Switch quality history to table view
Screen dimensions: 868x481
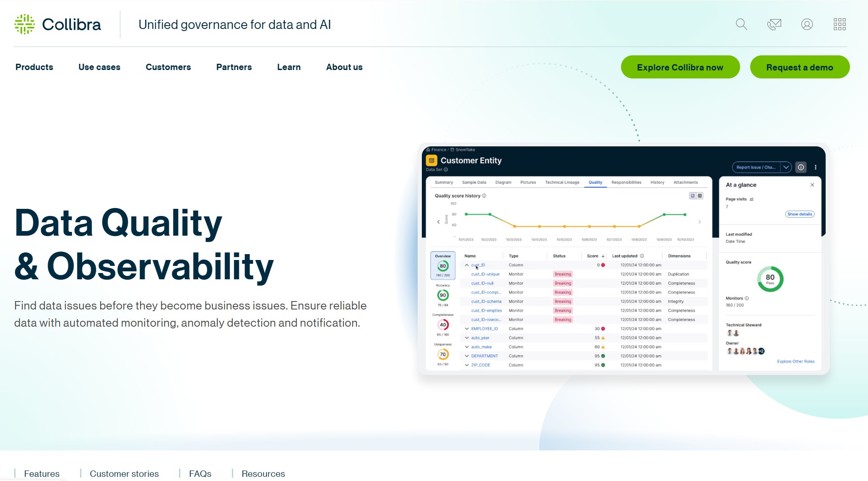click(700, 195)
